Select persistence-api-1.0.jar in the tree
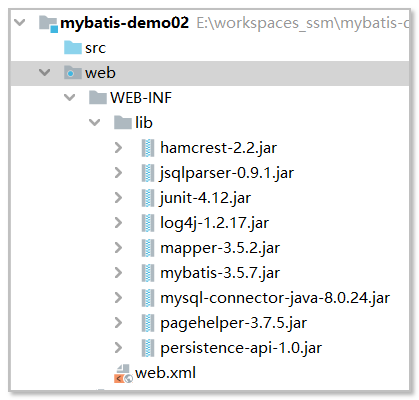This screenshot has height=400, width=419. [241, 348]
